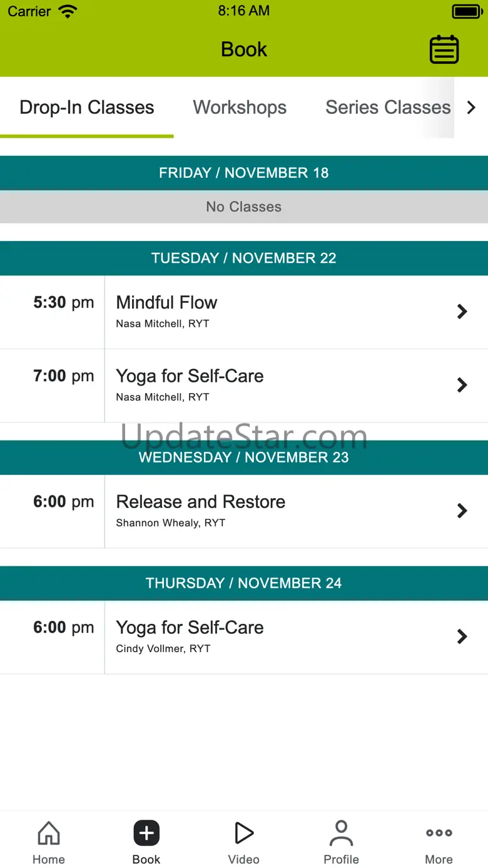Open the calendar icon in the header
This screenshot has height=868, width=488.
click(x=444, y=49)
